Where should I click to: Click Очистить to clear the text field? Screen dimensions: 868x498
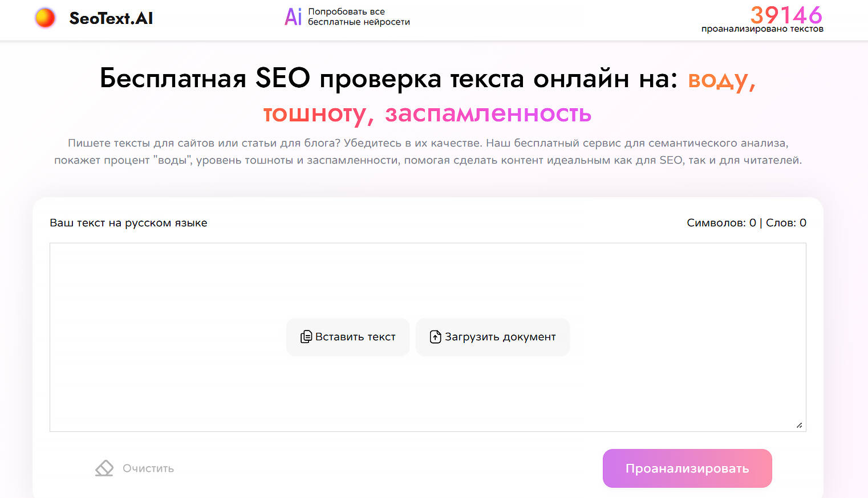click(x=147, y=468)
